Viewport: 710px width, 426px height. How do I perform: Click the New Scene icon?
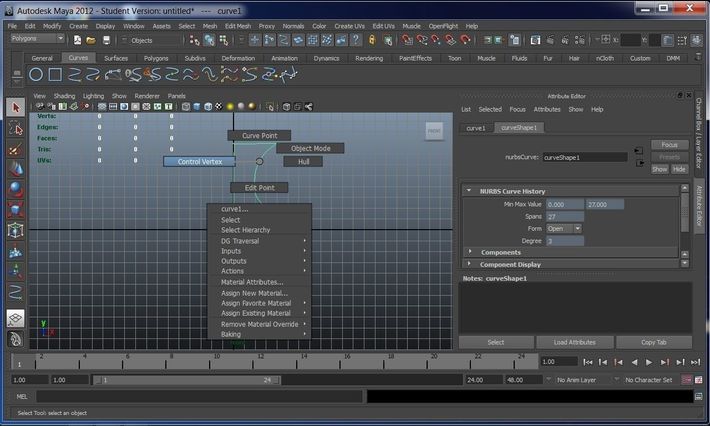click(77, 40)
